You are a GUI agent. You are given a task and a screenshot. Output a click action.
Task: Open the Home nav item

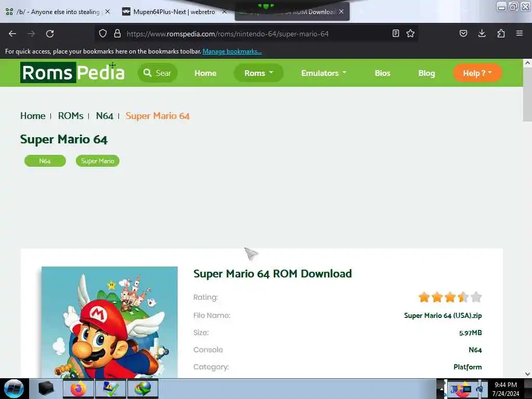click(205, 73)
